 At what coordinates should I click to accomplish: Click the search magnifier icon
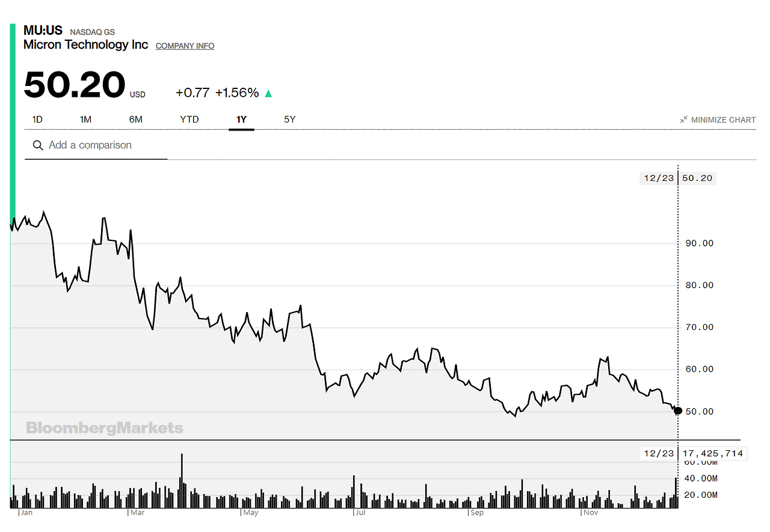point(38,145)
